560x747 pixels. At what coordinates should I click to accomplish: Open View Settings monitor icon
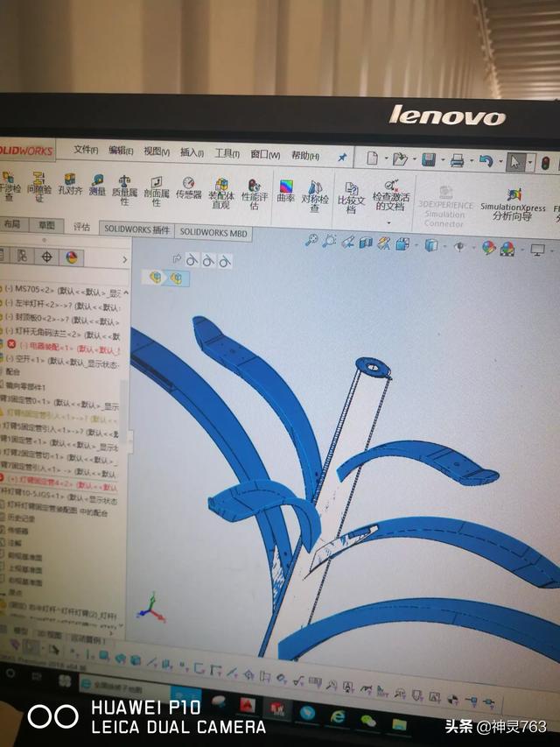tap(537, 250)
